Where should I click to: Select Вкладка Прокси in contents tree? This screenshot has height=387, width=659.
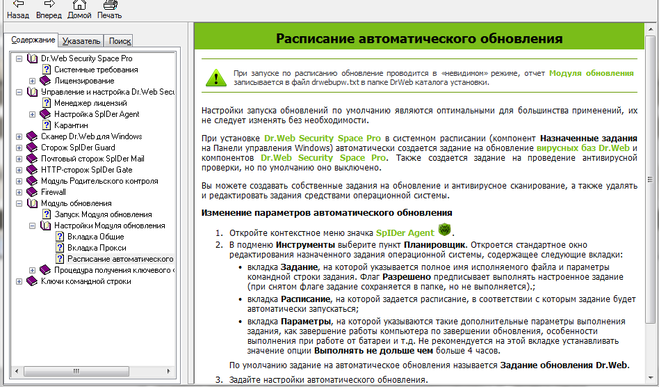97,248
